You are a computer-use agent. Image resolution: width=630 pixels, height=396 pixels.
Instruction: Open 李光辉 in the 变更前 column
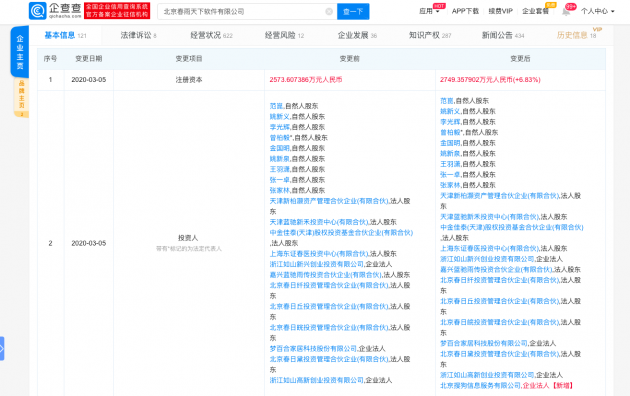(279, 127)
